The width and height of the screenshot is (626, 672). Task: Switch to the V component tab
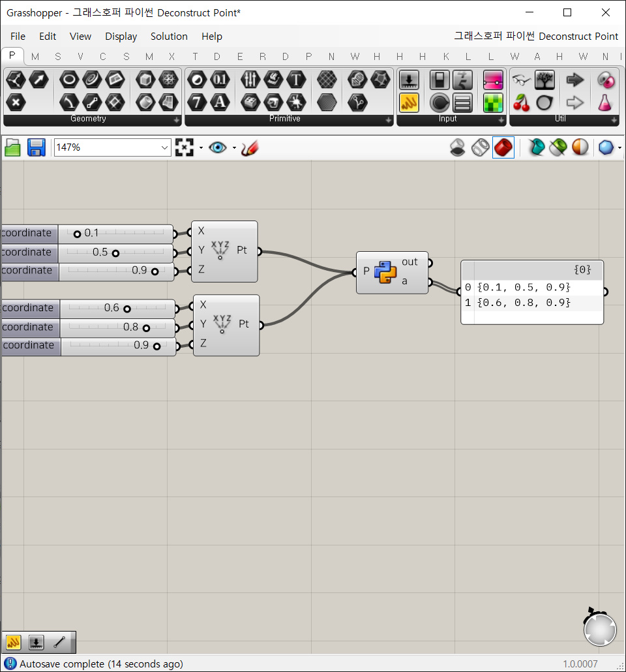(x=81, y=57)
